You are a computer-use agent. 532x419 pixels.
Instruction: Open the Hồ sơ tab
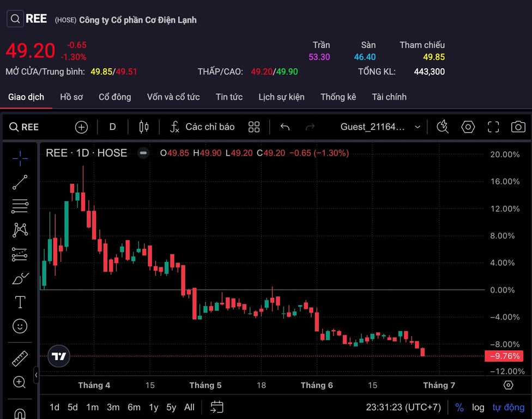coord(71,97)
